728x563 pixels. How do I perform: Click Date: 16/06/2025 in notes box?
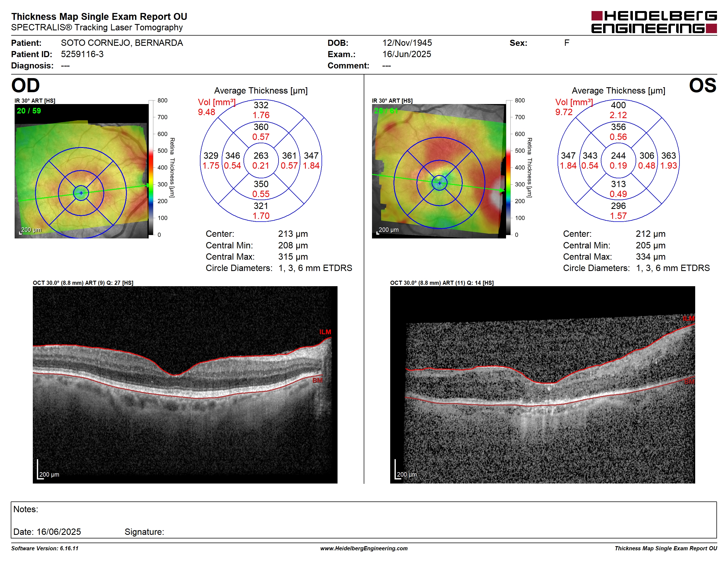click(47, 532)
